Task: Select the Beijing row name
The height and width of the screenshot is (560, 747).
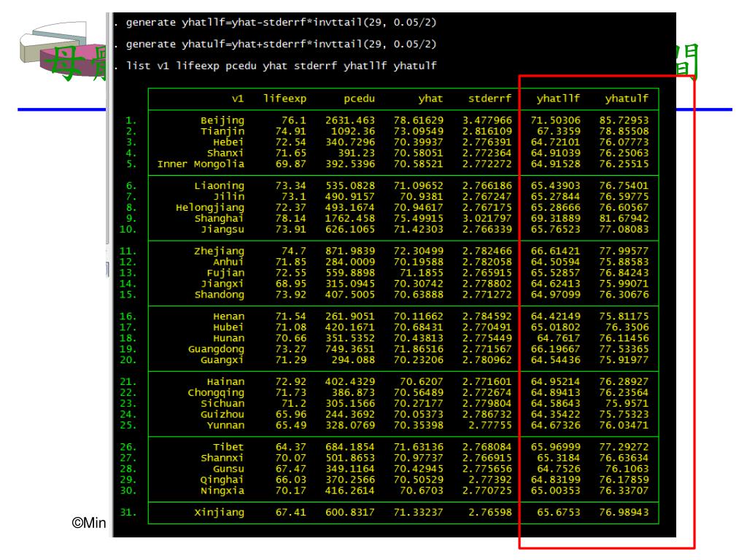Action: click(x=222, y=120)
